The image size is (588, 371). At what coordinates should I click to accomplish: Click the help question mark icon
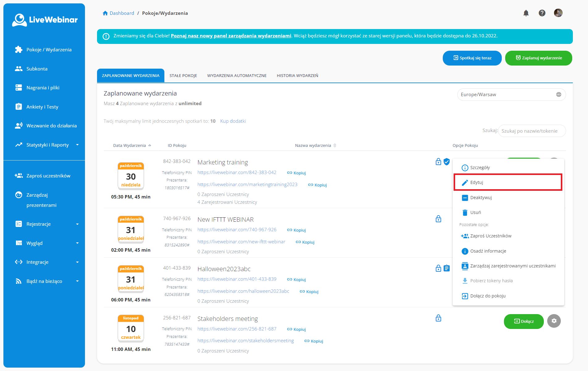coord(542,13)
